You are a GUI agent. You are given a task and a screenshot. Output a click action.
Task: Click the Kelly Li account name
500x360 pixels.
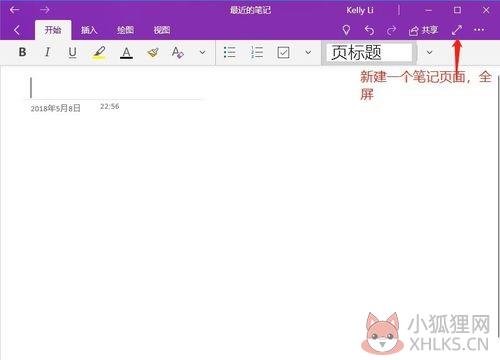coord(360,10)
